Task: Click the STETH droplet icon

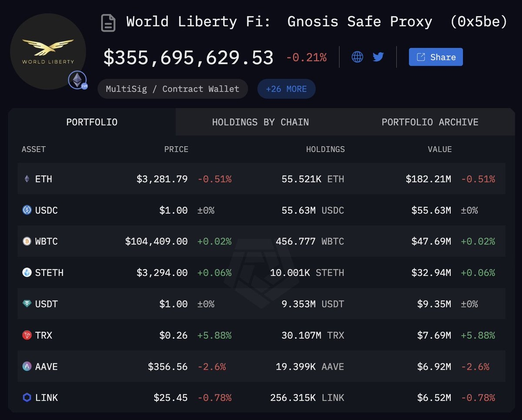Action: [27, 273]
